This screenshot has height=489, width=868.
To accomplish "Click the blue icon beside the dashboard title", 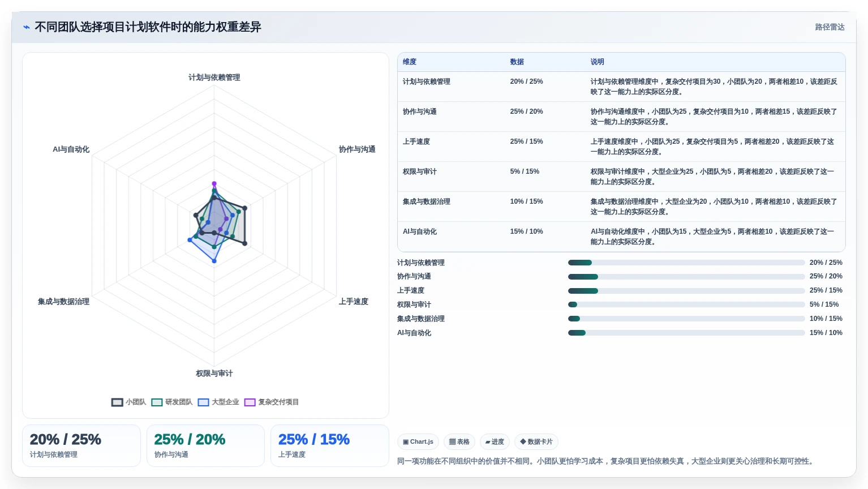I will tap(27, 27).
